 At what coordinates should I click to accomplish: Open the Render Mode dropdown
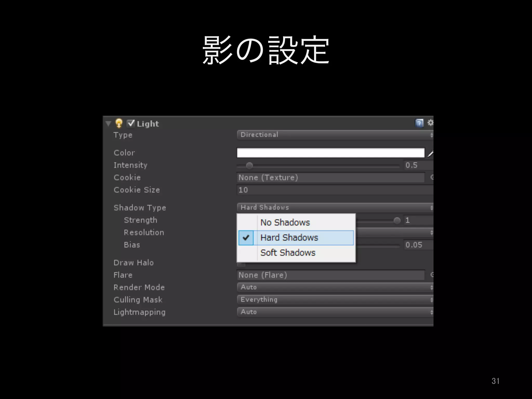335,287
